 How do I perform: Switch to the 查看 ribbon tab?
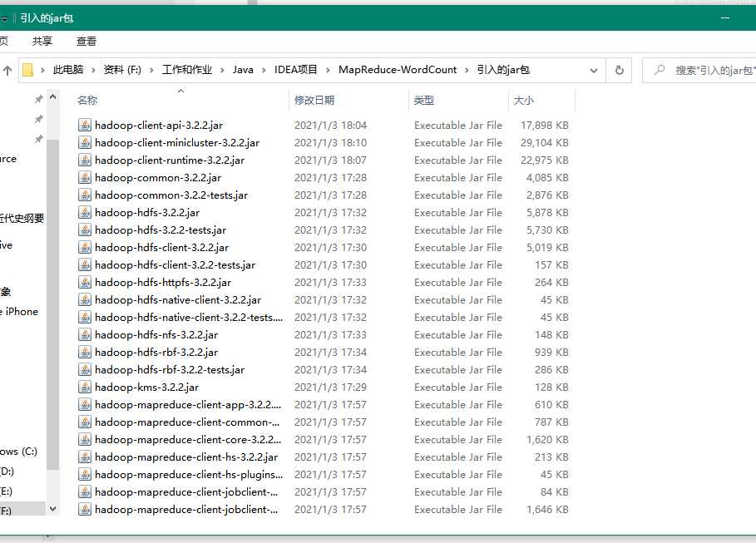point(86,40)
